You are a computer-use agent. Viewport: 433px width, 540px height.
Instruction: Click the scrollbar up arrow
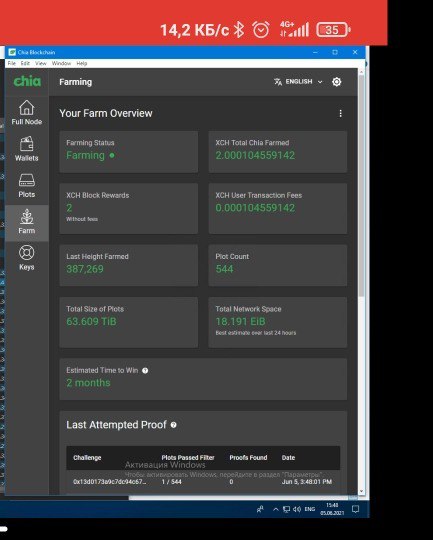pyautogui.click(x=361, y=72)
